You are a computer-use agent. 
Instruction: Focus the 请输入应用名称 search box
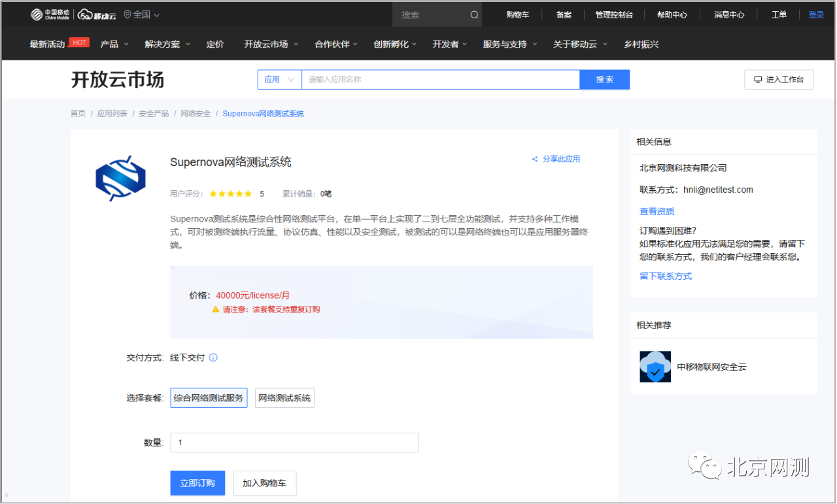pyautogui.click(x=441, y=79)
